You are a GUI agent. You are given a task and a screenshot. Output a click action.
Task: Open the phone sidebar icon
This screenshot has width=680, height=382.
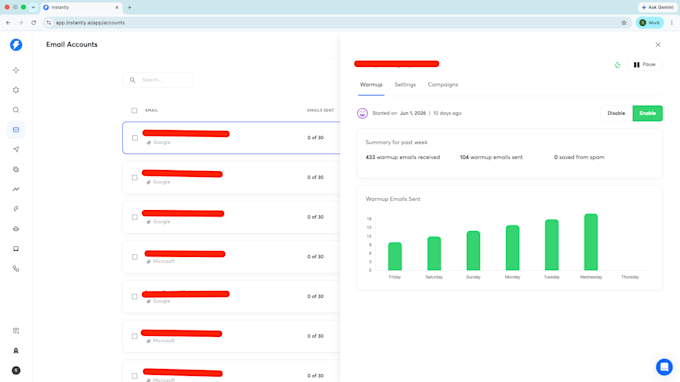click(x=16, y=269)
